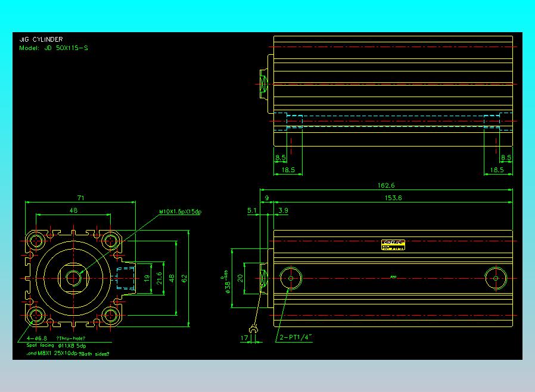Click the JIG CYLINDER title text

(41, 39)
